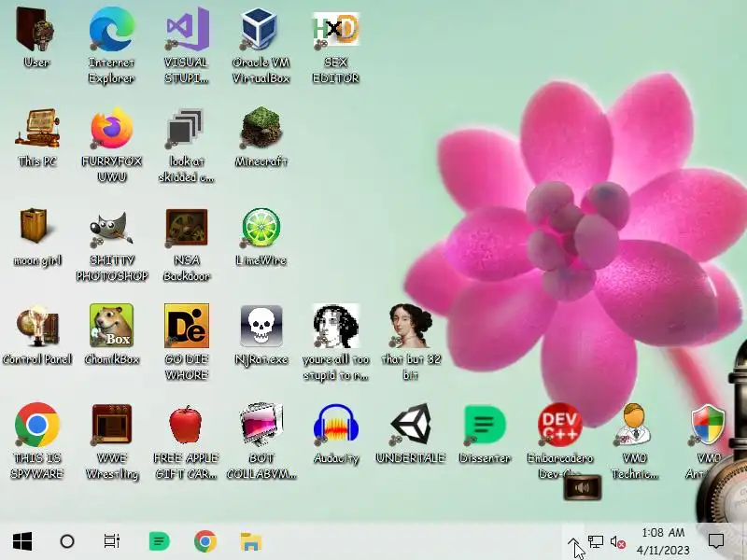This screenshot has width=747, height=560.
Task: Launch the ChomikBox hamster icon
Action: (111, 326)
